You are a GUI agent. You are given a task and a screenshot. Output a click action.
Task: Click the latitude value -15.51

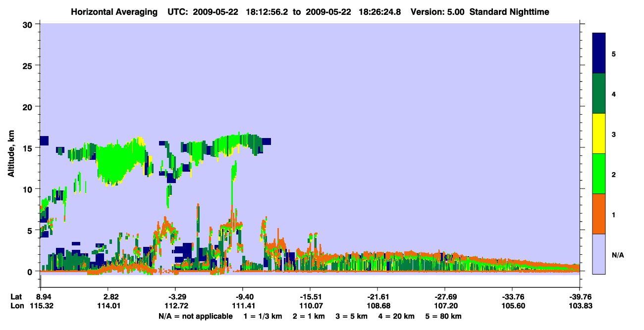coord(310,297)
